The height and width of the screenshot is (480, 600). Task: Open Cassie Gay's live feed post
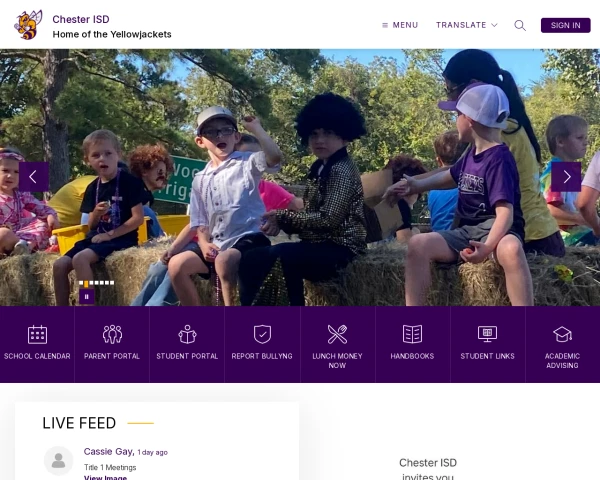point(109,452)
